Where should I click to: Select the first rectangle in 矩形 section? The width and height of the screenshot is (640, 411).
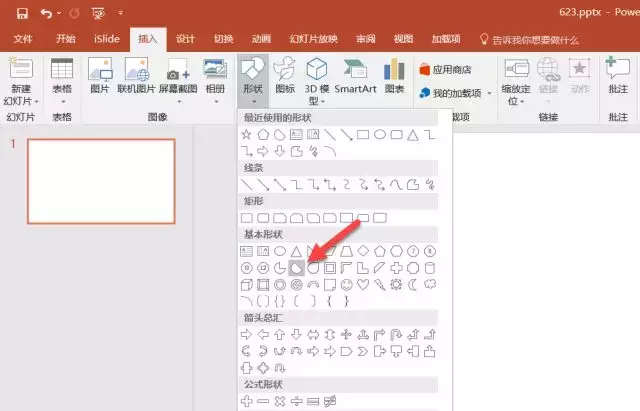click(x=247, y=218)
